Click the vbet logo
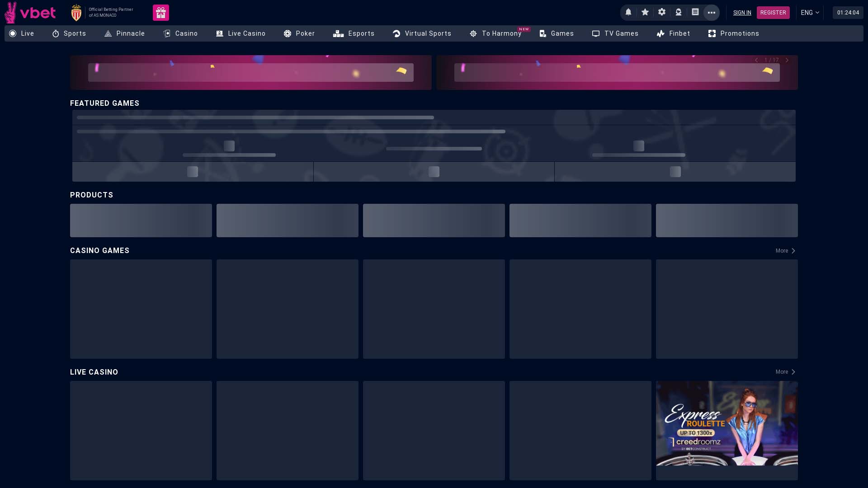The image size is (868, 488). pos(30,12)
